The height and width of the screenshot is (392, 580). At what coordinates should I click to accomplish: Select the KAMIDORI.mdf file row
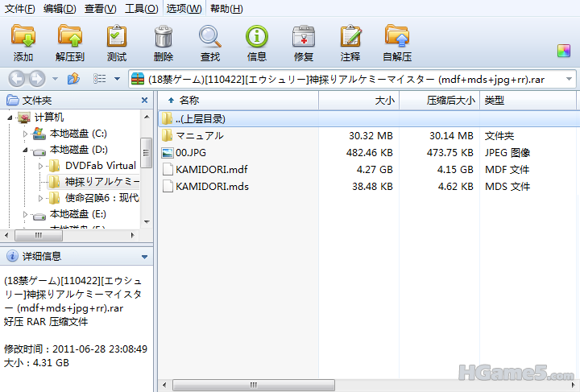212,169
